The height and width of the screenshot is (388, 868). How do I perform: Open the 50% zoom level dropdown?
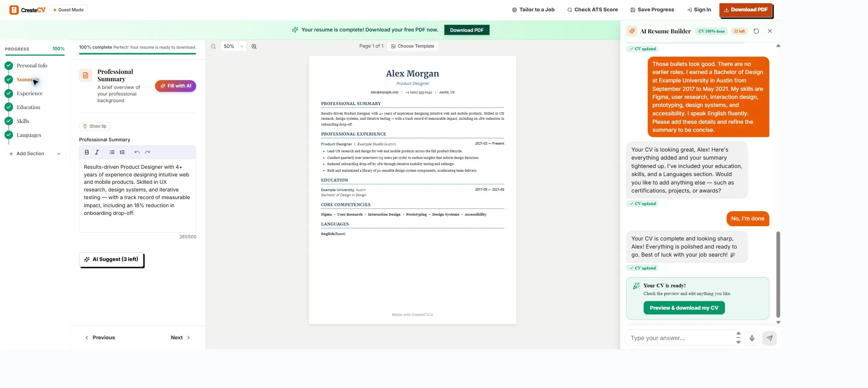pos(234,46)
